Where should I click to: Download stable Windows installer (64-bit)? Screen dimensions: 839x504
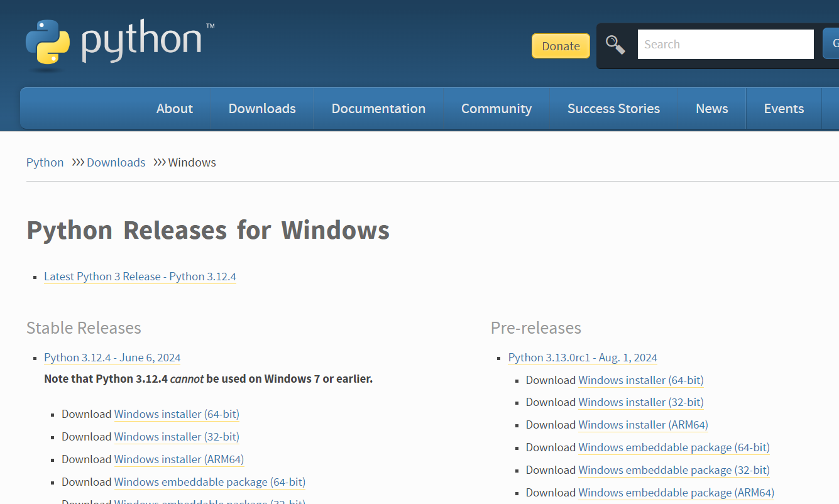pyautogui.click(x=177, y=414)
